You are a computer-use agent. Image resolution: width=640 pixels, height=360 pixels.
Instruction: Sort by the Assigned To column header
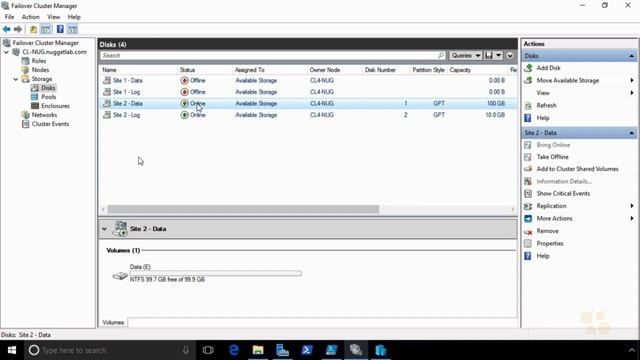click(x=249, y=70)
